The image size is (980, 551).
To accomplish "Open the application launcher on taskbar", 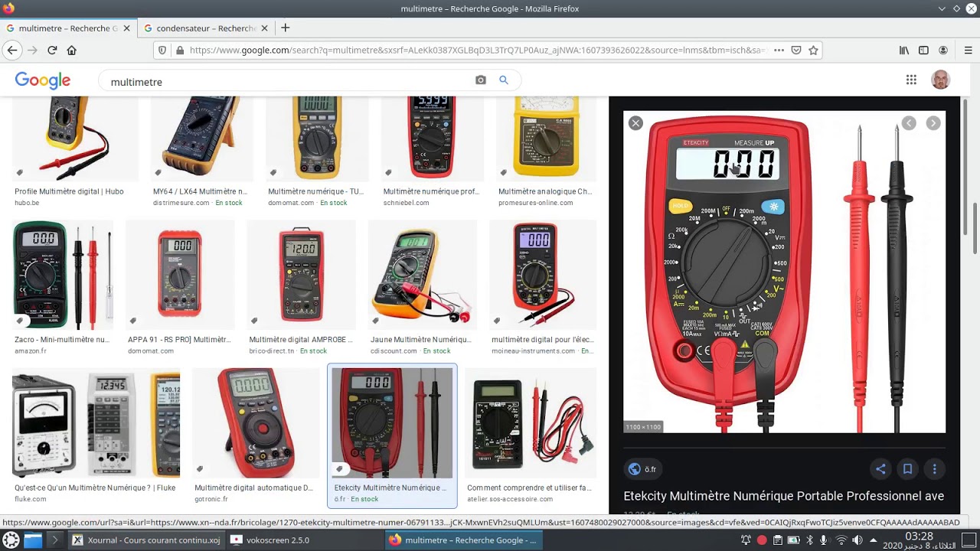I will [x=11, y=540].
